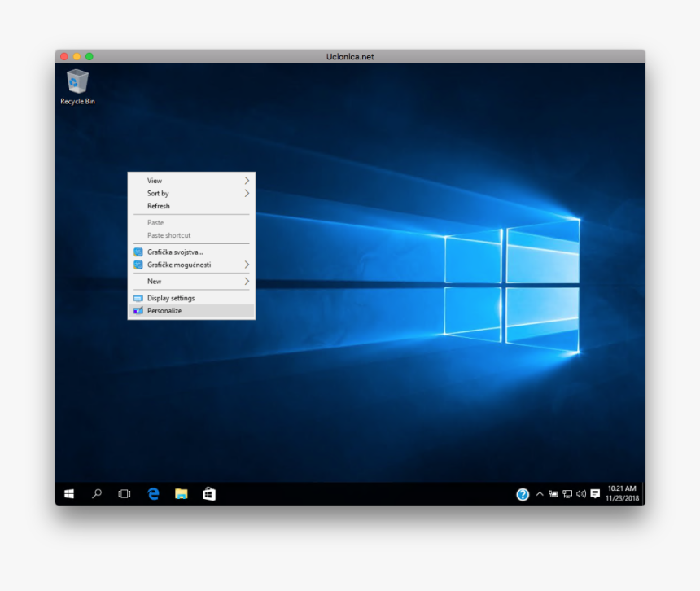This screenshot has height=591, width=700.
Task: Open the Recycle Bin desktop icon
Action: point(77,87)
